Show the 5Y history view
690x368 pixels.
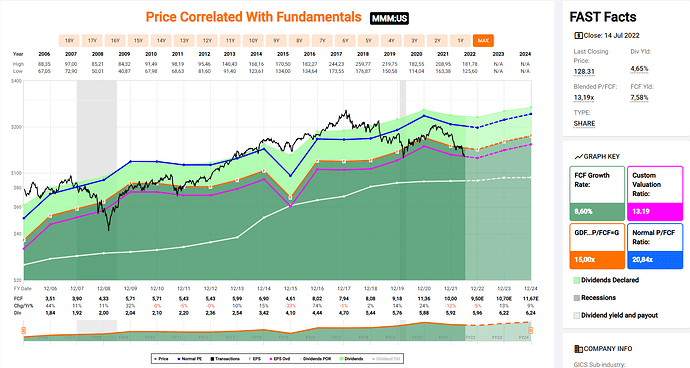(368, 40)
